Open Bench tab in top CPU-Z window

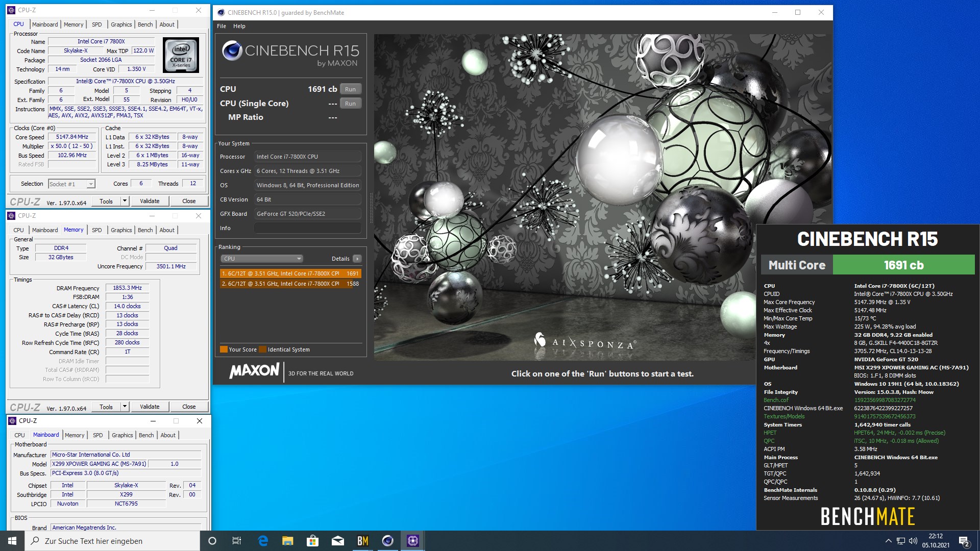[145, 24]
